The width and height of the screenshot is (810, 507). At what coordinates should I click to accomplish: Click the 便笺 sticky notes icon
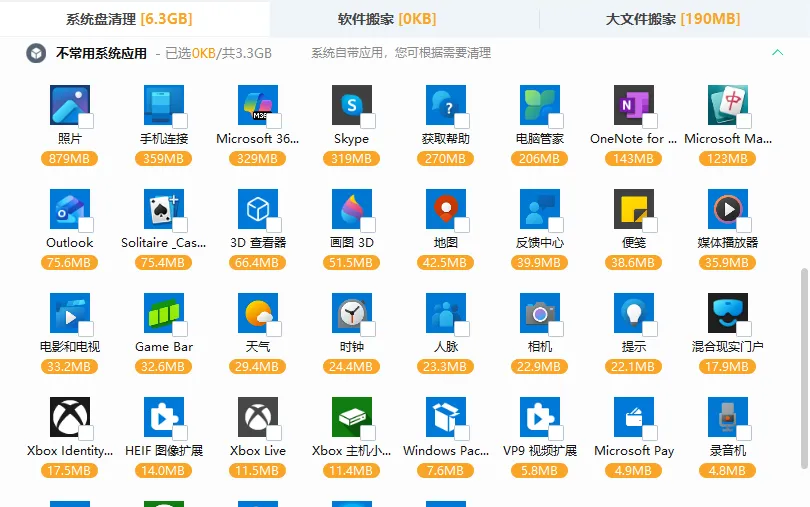pyautogui.click(x=634, y=209)
